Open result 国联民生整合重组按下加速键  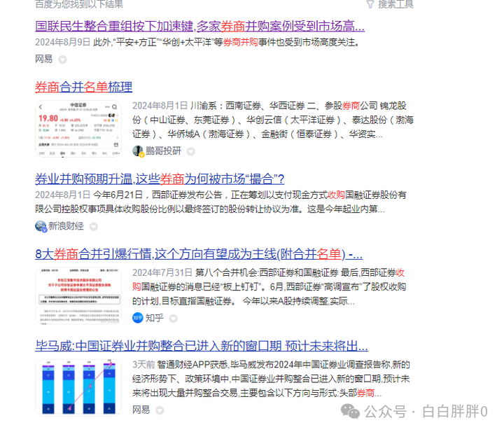click(199, 26)
